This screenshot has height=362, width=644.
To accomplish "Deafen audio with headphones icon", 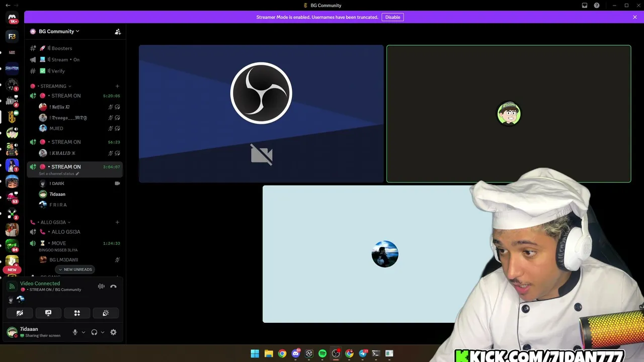I will pyautogui.click(x=94, y=332).
